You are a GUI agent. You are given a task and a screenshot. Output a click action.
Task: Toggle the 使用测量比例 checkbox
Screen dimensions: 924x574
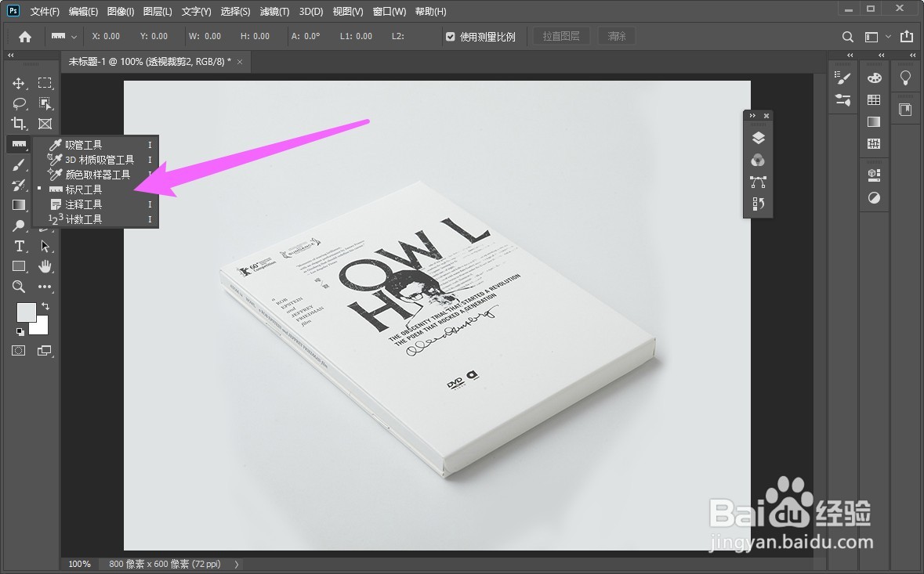(451, 37)
